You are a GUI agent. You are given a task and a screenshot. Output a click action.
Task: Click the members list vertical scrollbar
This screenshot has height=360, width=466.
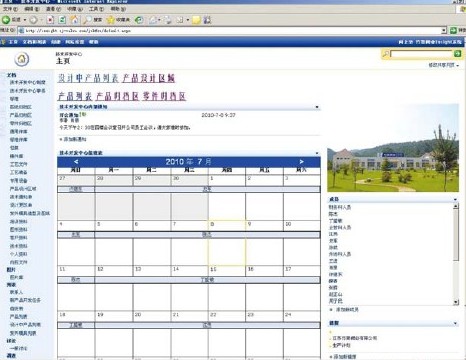point(456,254)
